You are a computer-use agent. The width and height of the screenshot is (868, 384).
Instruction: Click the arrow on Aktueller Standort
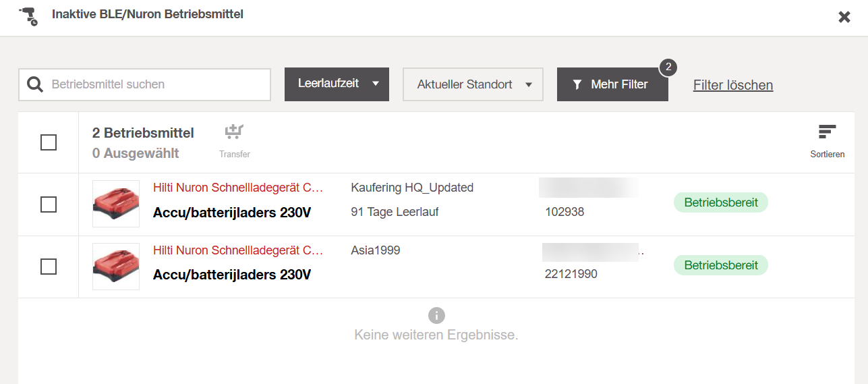[x=529, y=85]
